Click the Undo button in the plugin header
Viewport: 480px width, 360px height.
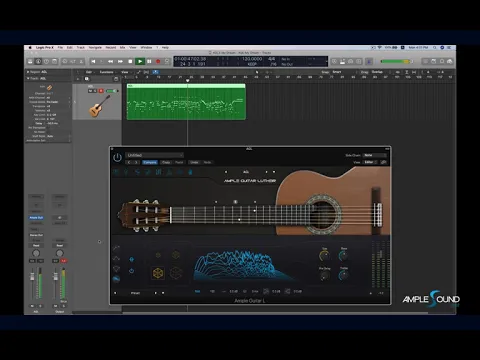coord(194,162)
